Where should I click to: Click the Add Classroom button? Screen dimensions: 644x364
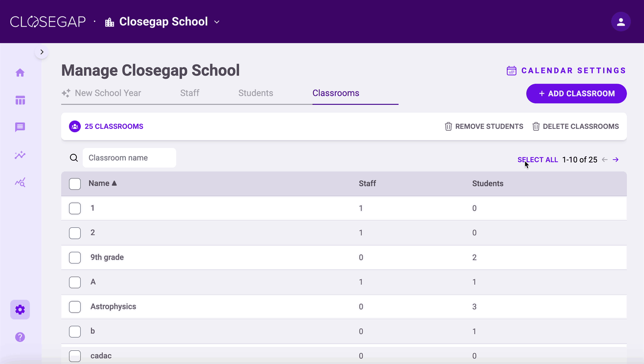pyautogui.click(x=576, y=94)
